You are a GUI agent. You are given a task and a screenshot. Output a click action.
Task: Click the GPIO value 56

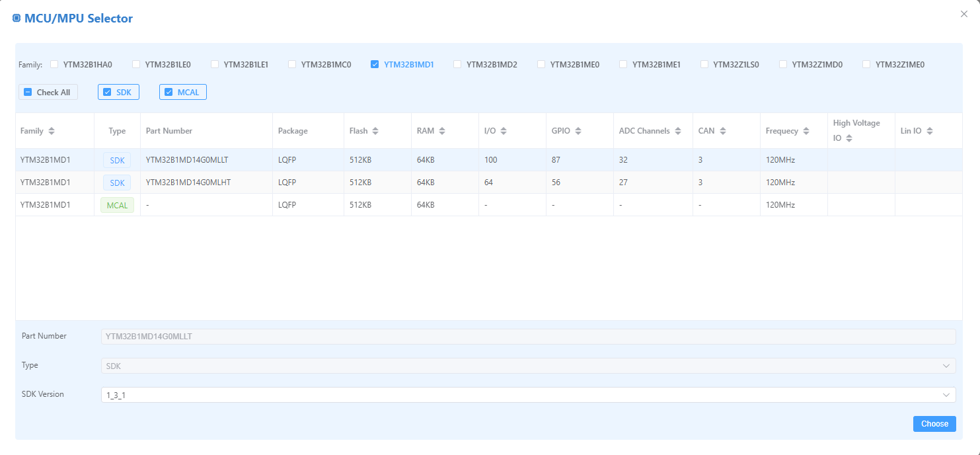click(556, 183)
